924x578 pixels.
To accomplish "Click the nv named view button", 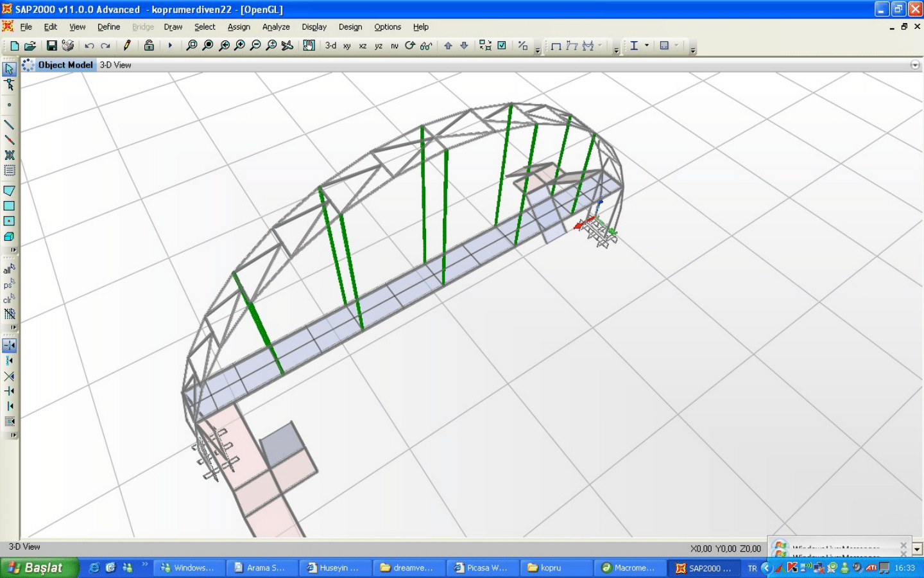I will tap(395, 46).
